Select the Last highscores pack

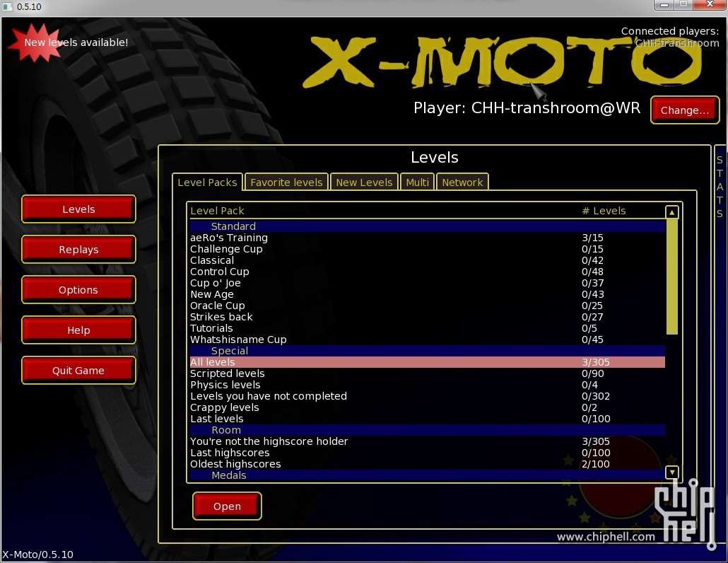(x=427, y=453)
